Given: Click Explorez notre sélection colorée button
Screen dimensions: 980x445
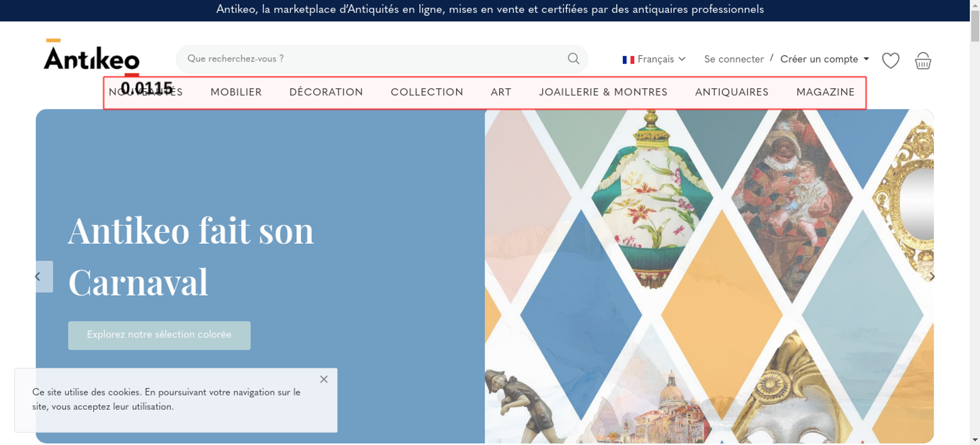Looking at the screenshot, I should coord(159,335).
